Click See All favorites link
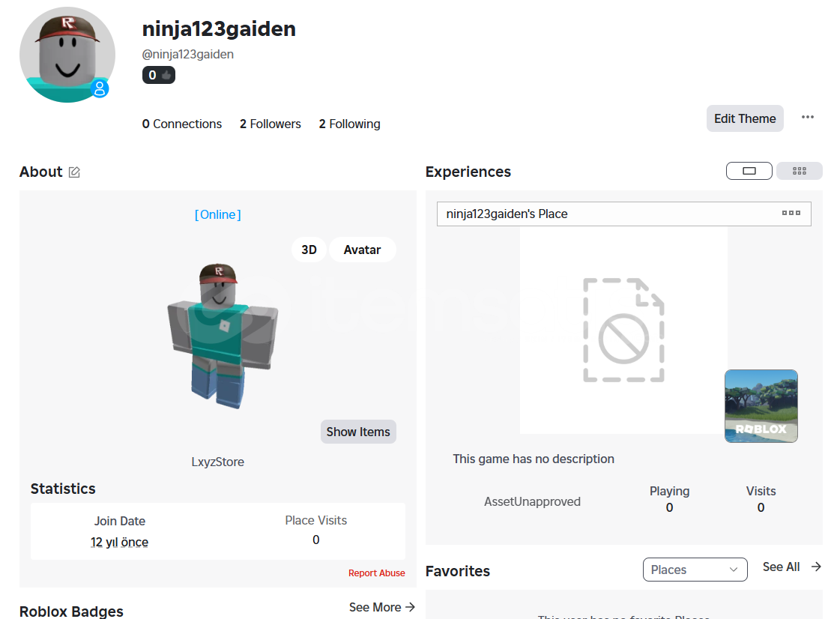The height and width of the screenshot is (619, 840). tap(781, 567)
